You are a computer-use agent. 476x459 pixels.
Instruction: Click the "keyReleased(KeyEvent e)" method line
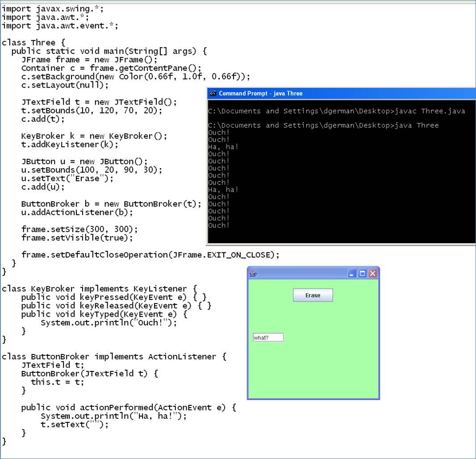click(x=116, y=306)
